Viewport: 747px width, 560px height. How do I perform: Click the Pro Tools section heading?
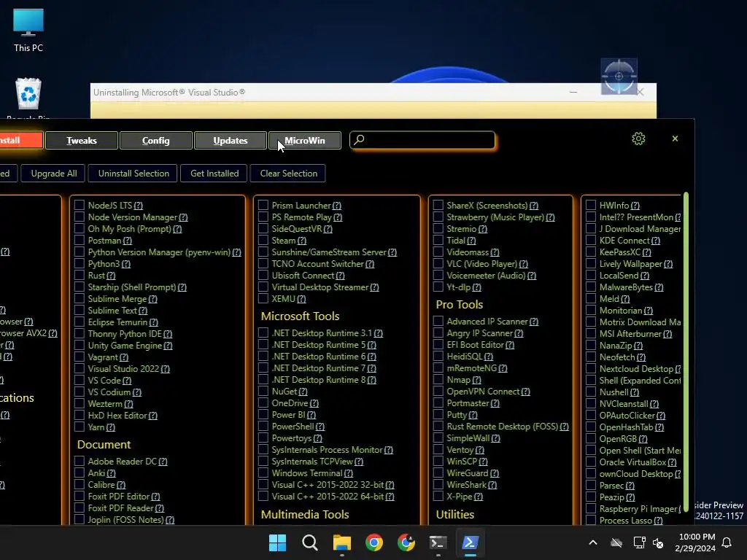460,304
